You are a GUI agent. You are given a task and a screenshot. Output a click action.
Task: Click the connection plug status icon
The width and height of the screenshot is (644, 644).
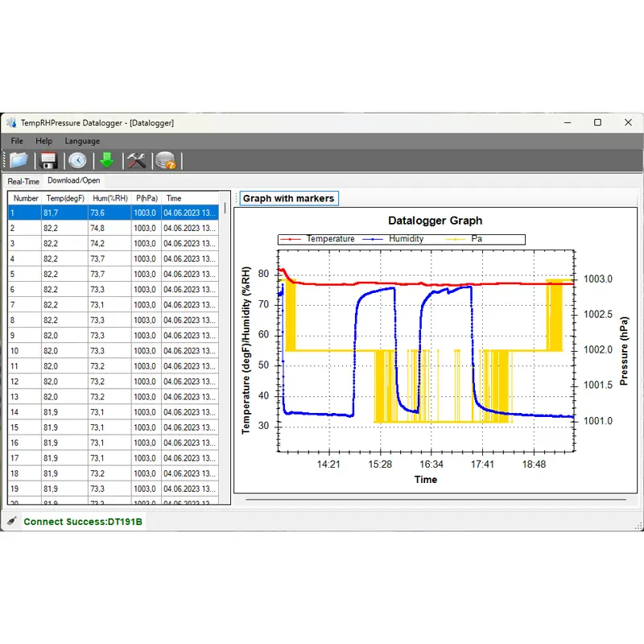11,521
